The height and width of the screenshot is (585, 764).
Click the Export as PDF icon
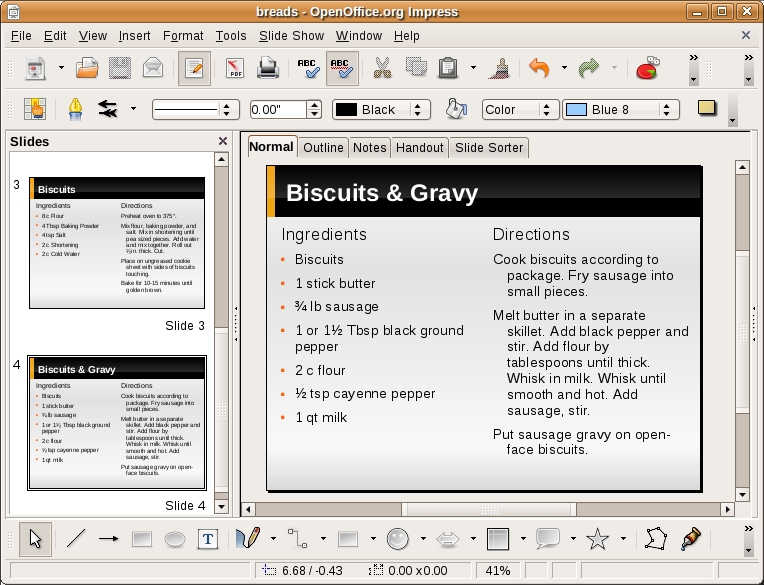point(235,69)
